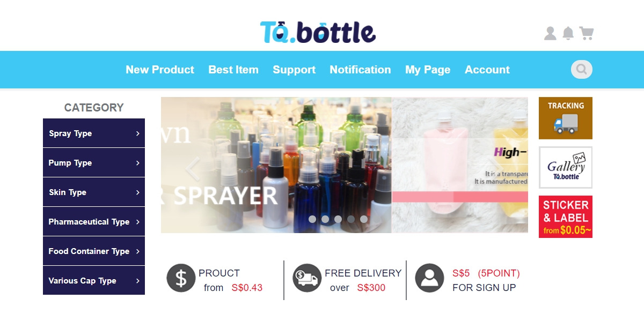
Task: Select the last carousel slide dot
Action: [x=364, y=219]
